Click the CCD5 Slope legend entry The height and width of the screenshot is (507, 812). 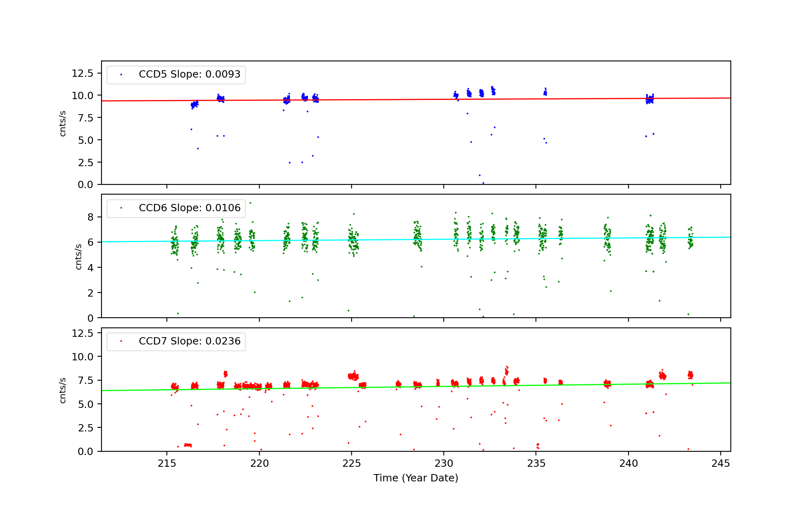tap(189, 74)
